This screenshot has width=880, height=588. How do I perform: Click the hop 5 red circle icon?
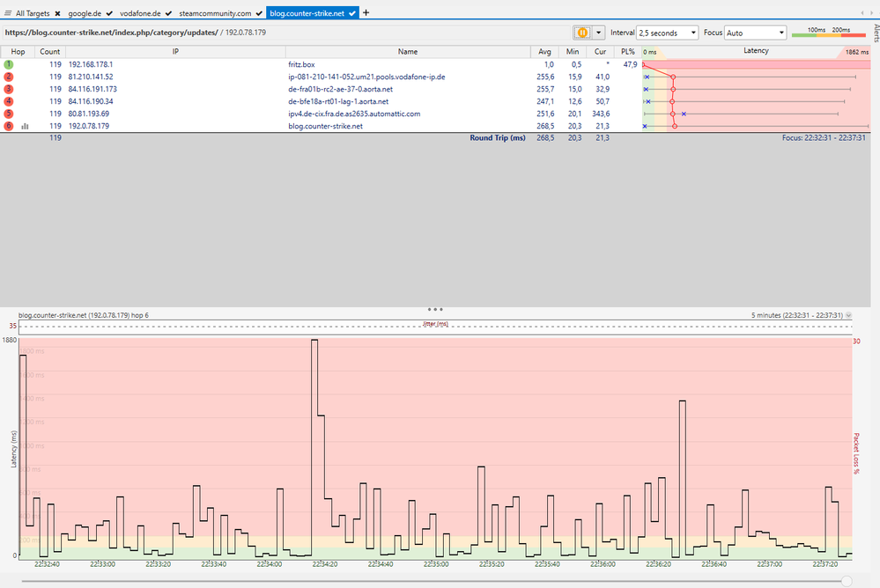coord(8,114)
